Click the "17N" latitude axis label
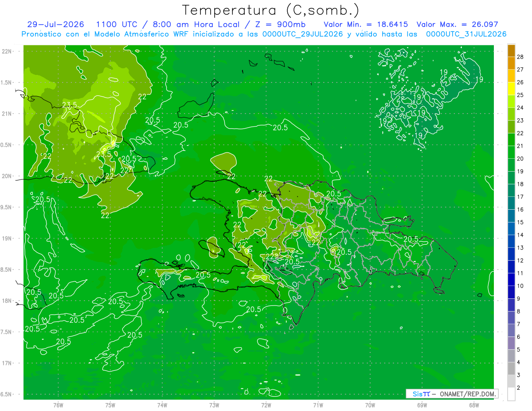Screen dimensions: 532x411 (7, 364)
